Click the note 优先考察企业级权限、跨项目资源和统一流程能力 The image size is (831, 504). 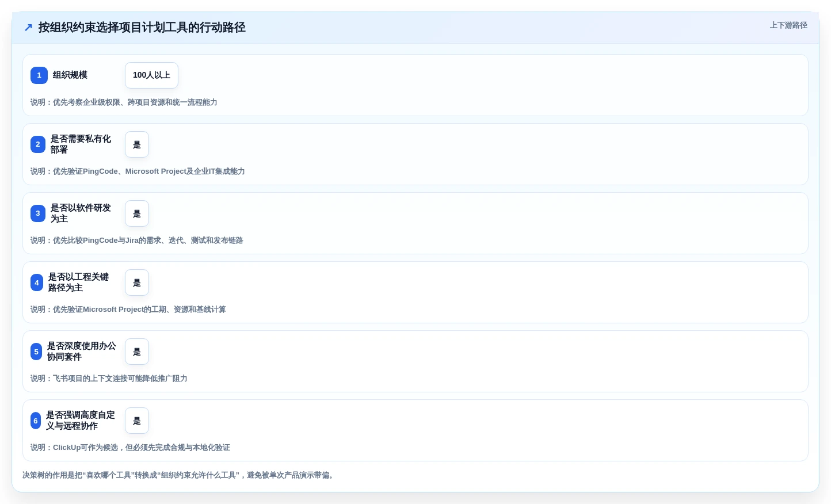(x=124, y=102)
